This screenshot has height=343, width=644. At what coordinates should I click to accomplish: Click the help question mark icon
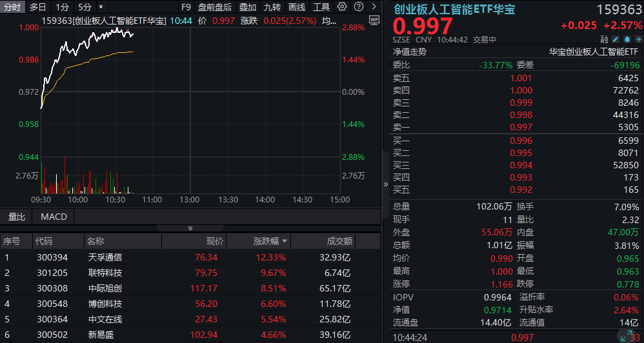pos(357,7)
